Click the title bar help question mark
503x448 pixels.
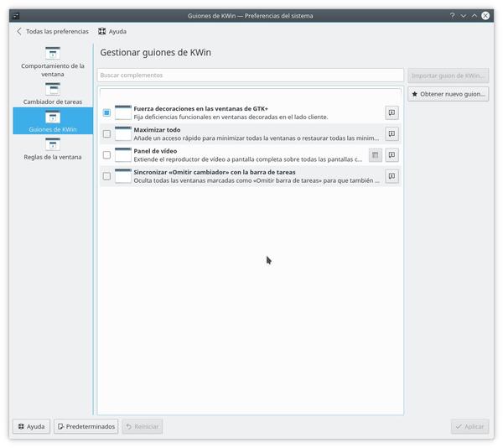point(452,15)
